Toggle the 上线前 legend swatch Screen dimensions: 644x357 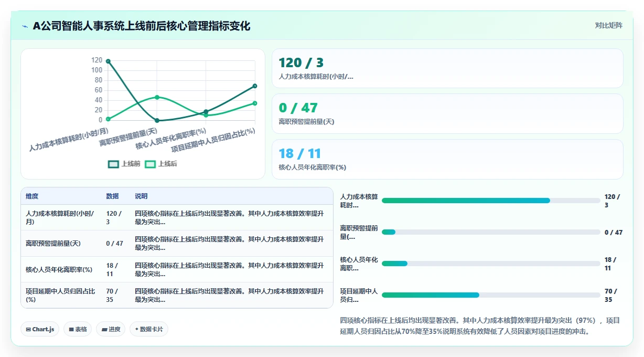[113, 164]
